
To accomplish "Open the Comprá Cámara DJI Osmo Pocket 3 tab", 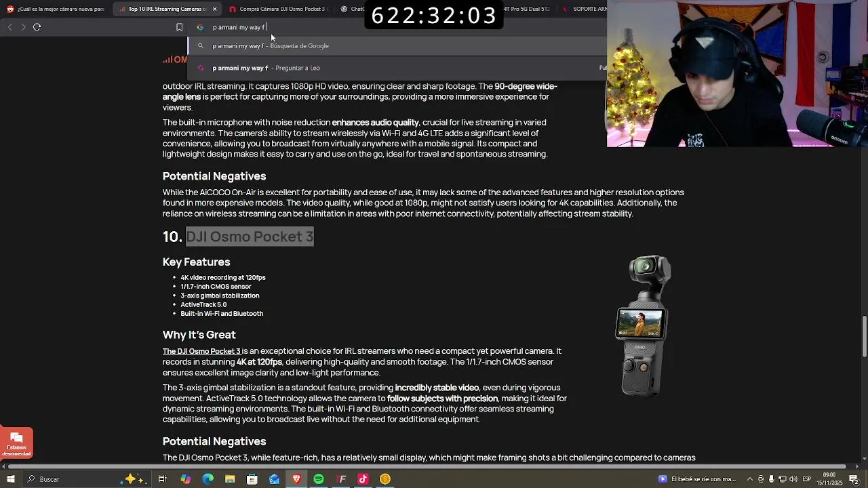I will point(278,9).
